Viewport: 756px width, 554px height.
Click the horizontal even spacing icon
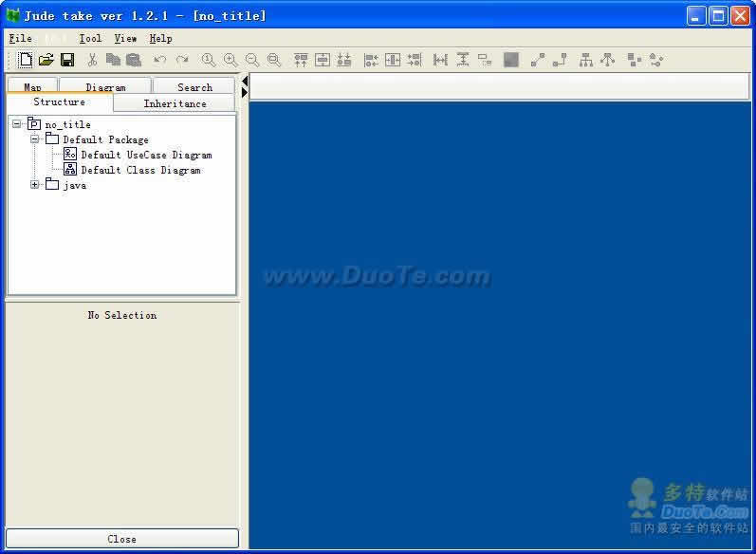(440, 60)
